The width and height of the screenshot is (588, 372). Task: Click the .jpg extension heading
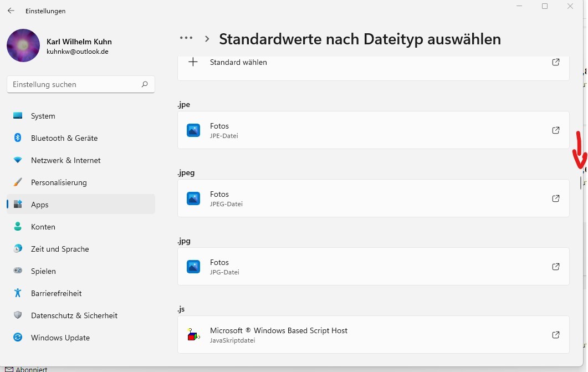click(184, 241)
